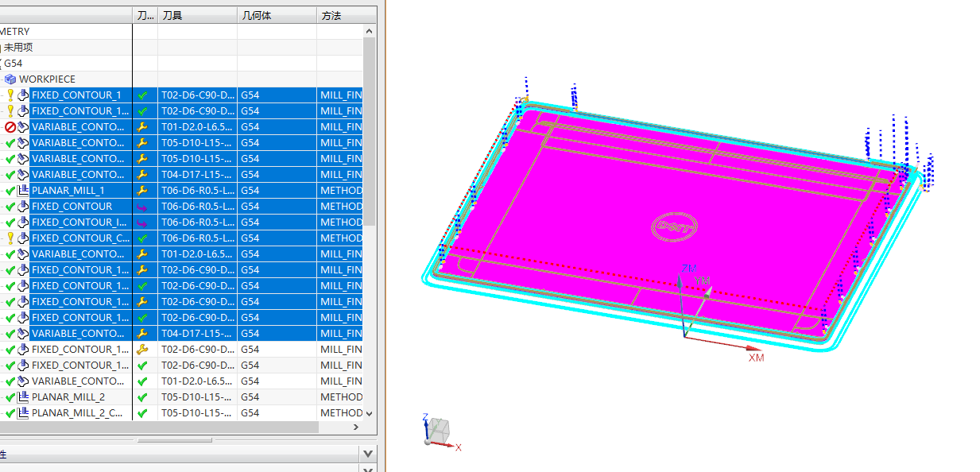Click the green toolpath check in PLANAR_MILL_2 row
This screenshot has height=472, width=980.
142,397
